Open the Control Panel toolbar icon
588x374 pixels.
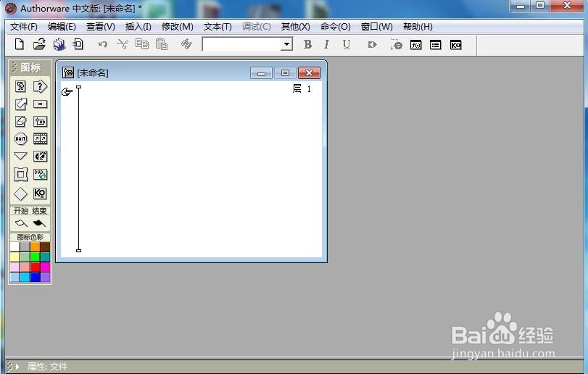pyautogui.click(x=396, y=45)
